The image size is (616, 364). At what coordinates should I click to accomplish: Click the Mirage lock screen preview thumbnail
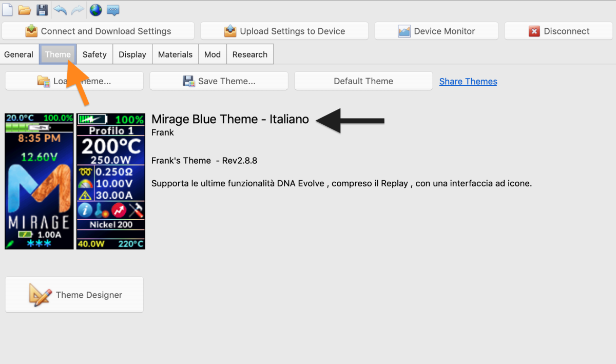tap(39, 181)
